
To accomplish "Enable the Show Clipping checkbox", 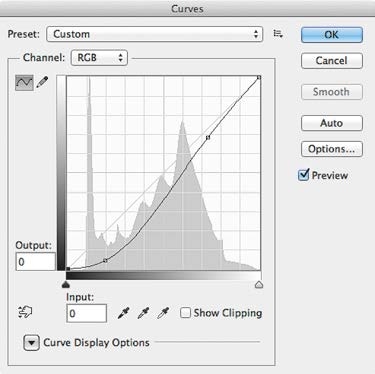I will coord(185,313).
